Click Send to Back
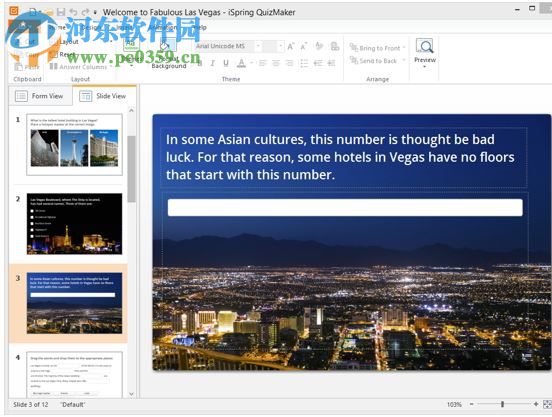Image resolution: width=552 pixels, height=417 pixels. 373,61
